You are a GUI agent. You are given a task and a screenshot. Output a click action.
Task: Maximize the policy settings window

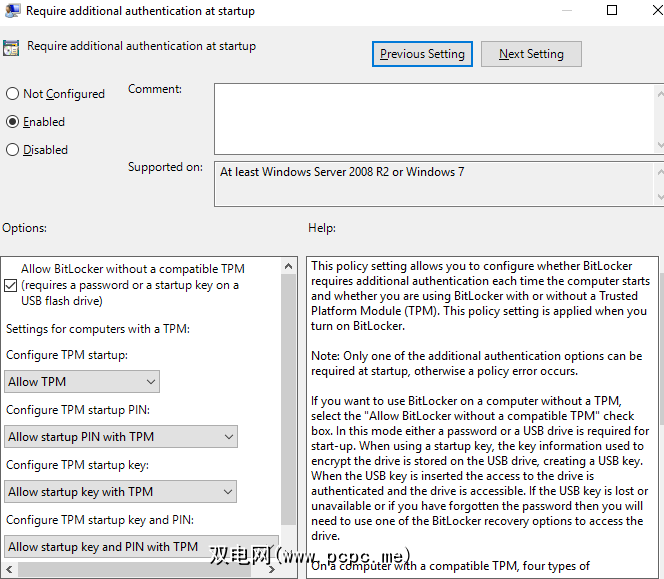click(x=612, y=10)
